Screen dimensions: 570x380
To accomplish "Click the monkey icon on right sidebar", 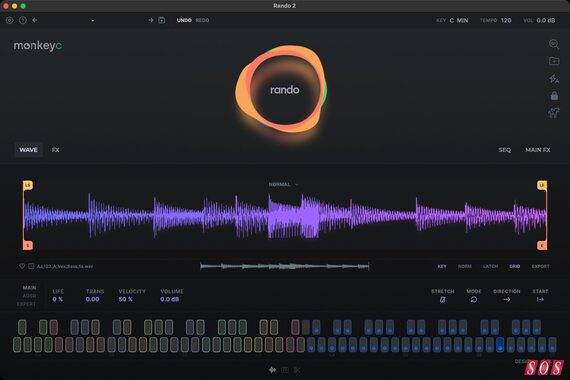I will click(554, 113).
